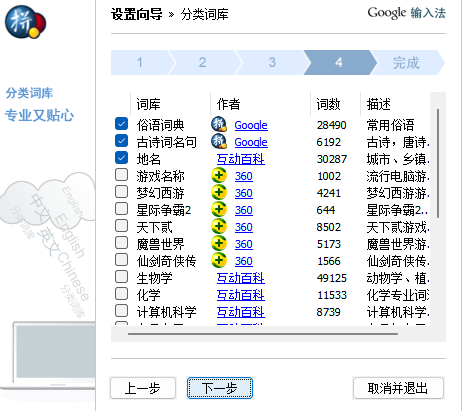
Task: Enable the 生物学 dictionary checkbox
Action: (x=121, y=277)
